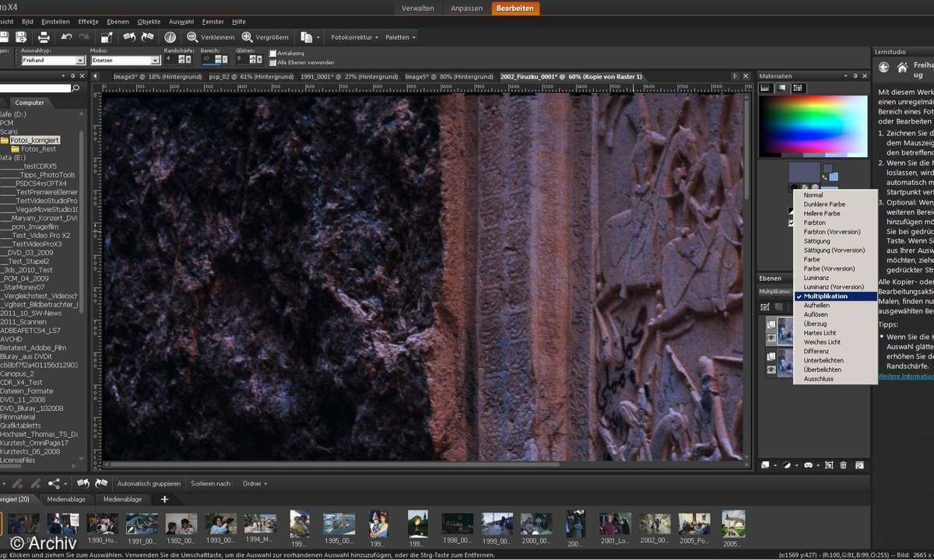This screenshot has width=934, height=560.
Task: Open image information icon
Action: tap(170, 37)
